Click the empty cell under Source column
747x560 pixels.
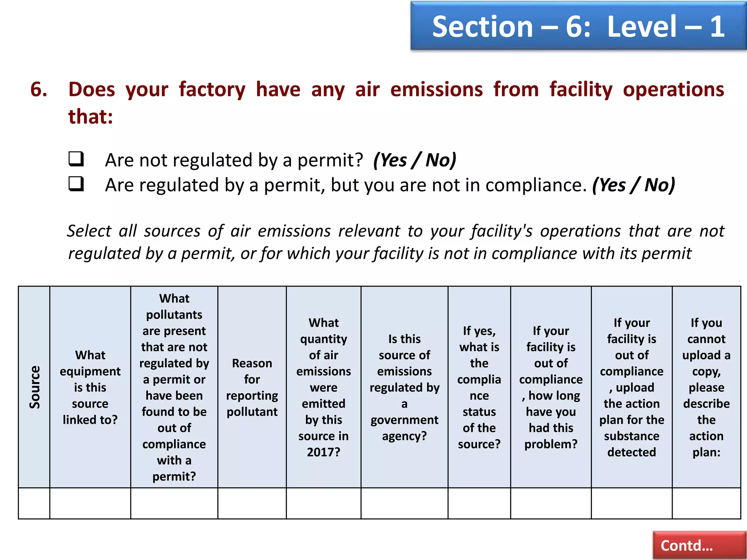pos(34,503)
